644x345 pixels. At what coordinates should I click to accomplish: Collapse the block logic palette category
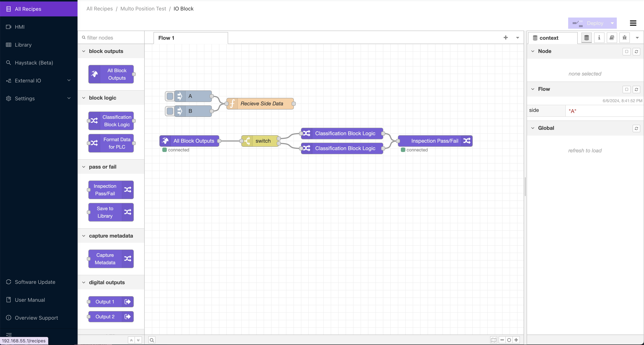coord(84,98)
